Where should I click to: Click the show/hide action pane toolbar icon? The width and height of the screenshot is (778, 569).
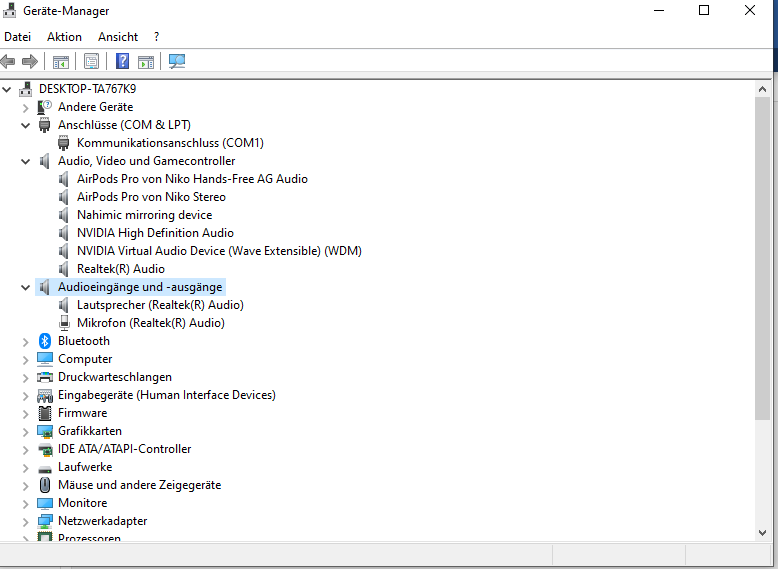[x=146, y=62]
